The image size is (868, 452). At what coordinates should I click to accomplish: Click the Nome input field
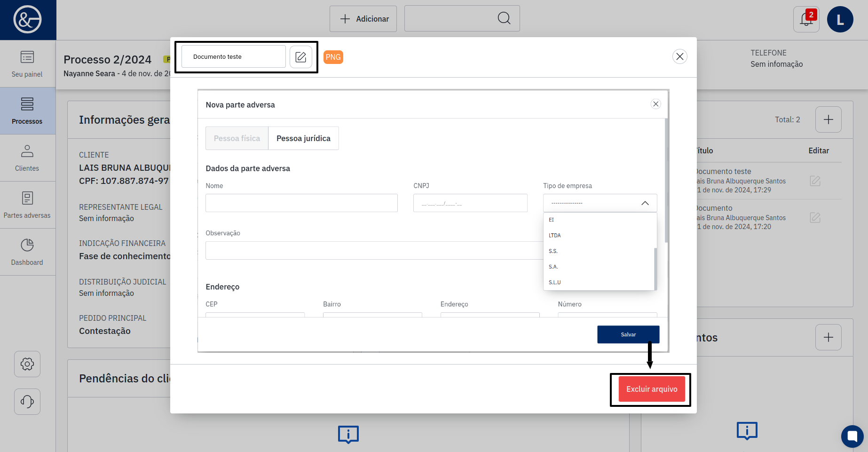click(302, 203)
